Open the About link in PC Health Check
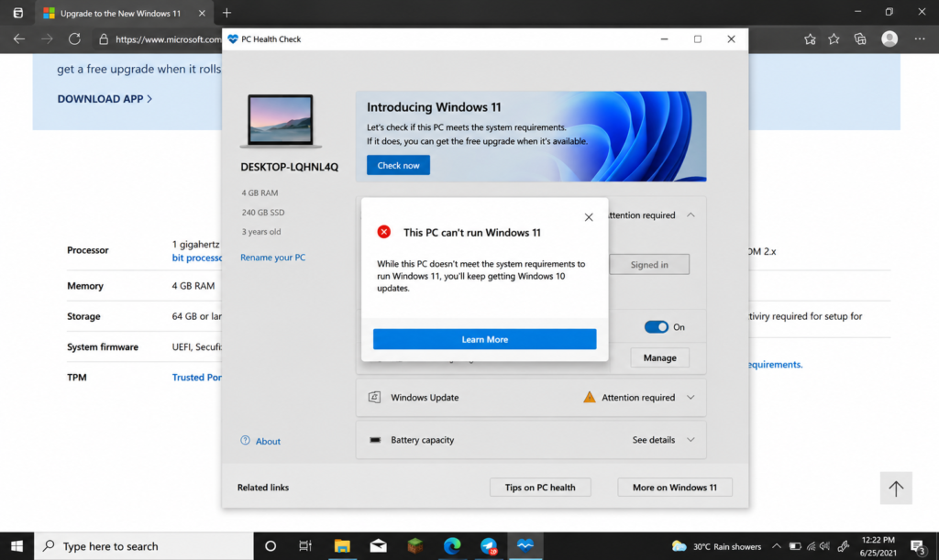Image resolution: width=939 pixels, height=560 pixels. coord(268,441)
